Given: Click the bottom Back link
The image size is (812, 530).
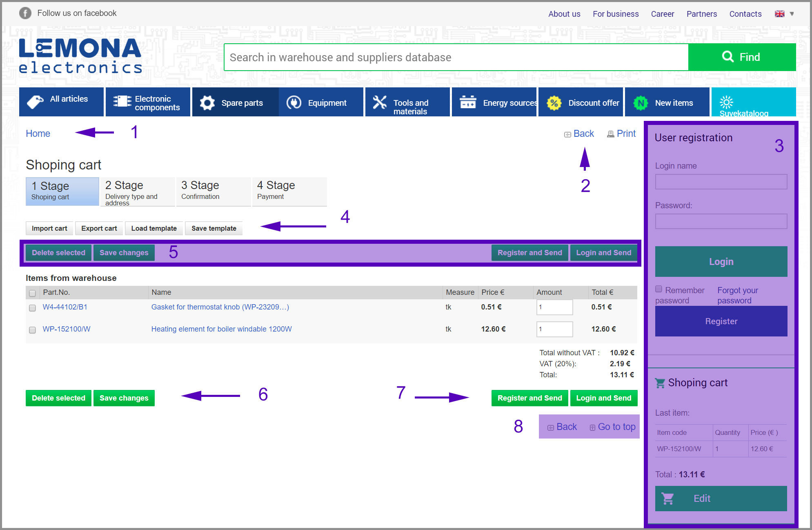Looking at the screenshot, I should click(x=562, y=427).
